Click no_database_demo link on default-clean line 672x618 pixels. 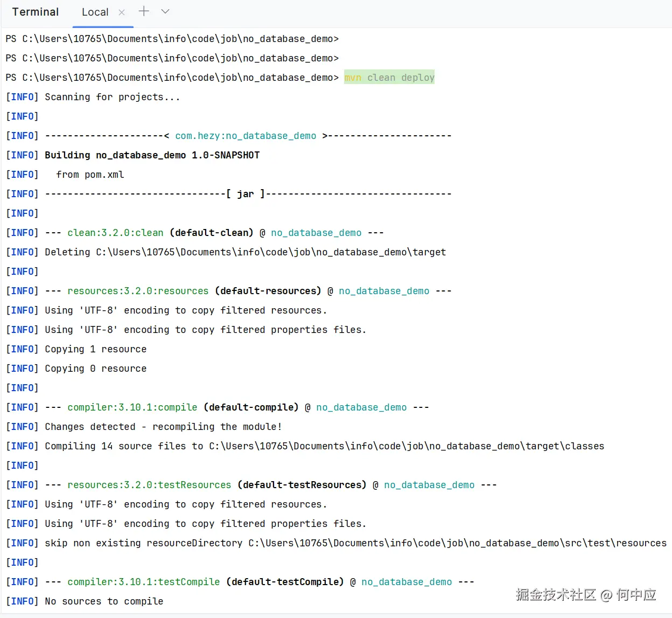[x=316, y=233]
